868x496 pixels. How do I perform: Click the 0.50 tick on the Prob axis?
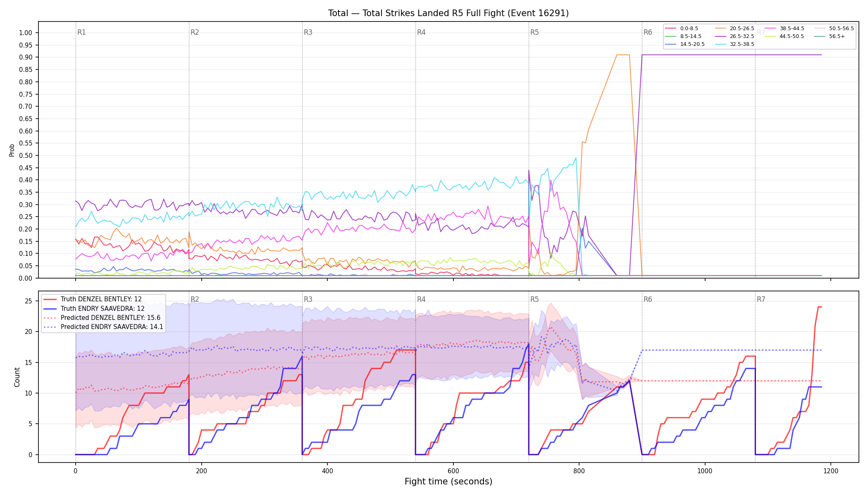[x=26, y=155]
